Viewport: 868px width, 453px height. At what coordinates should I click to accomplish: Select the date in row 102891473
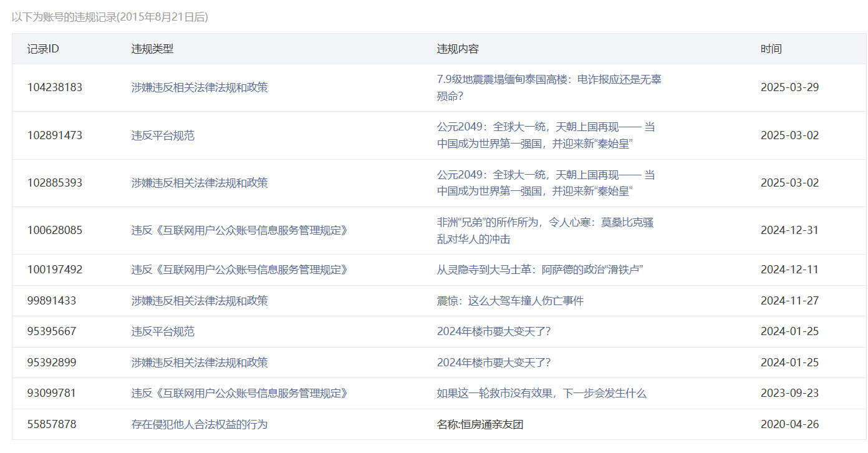[x=790, y=135]
